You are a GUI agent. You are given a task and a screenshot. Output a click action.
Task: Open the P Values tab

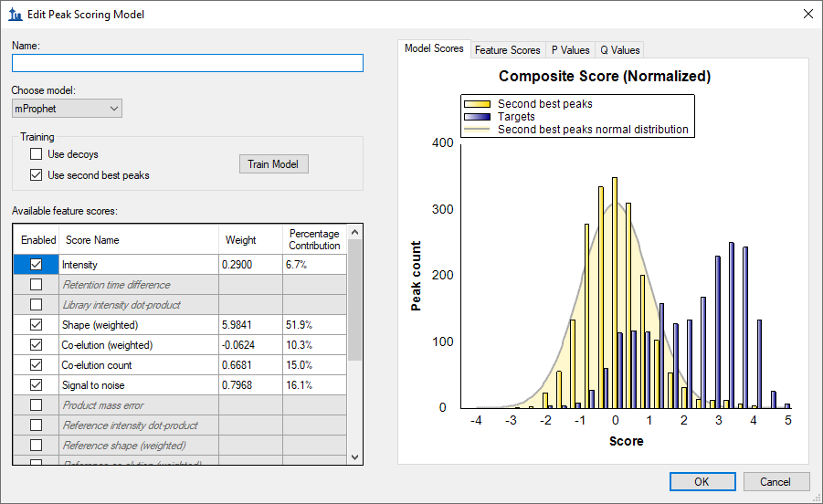[570, 50]
